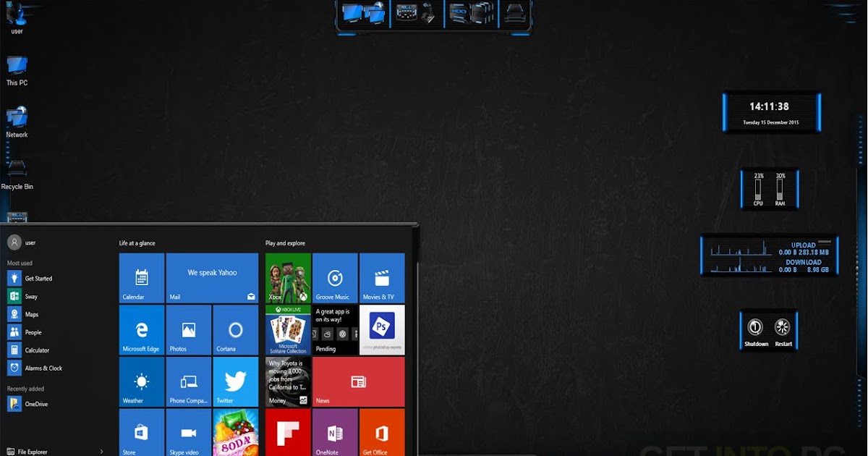Open This PC desktop icon

tap(17, 71)
